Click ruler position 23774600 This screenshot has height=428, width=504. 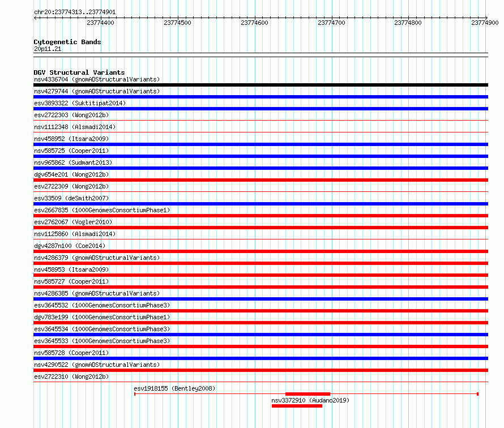(254, 23)
